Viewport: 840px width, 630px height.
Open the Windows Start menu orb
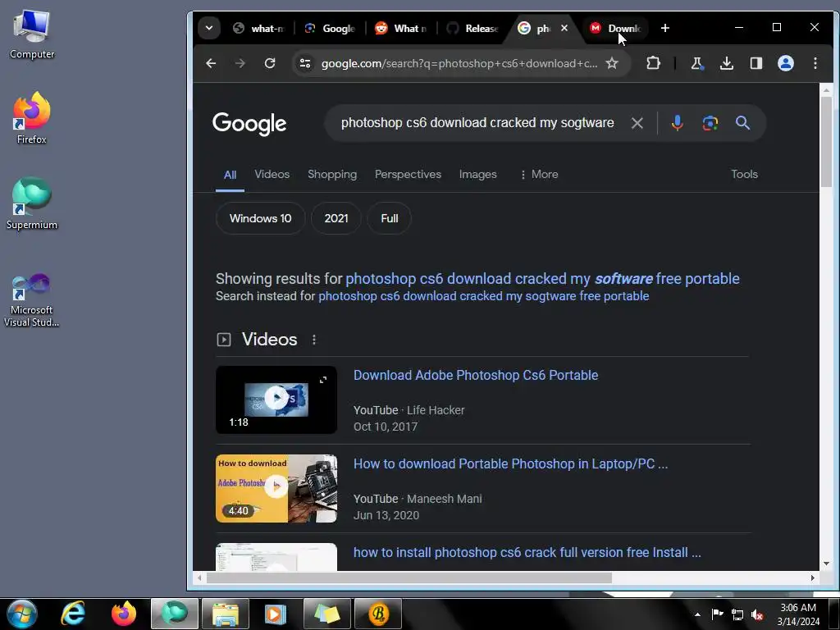(21, 614)
